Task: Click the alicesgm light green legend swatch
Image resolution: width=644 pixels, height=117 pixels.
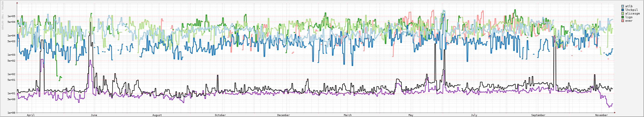Action: 623,13
